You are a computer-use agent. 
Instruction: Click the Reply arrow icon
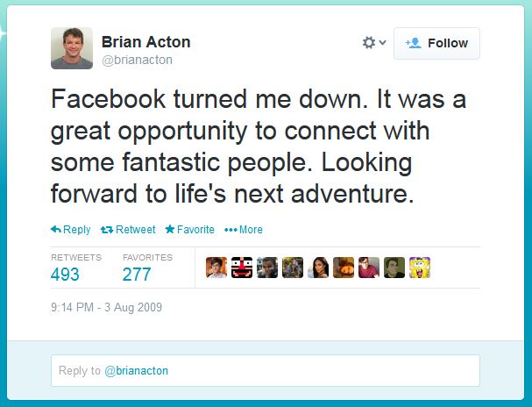pyautogui.click(x=56, y=230)
